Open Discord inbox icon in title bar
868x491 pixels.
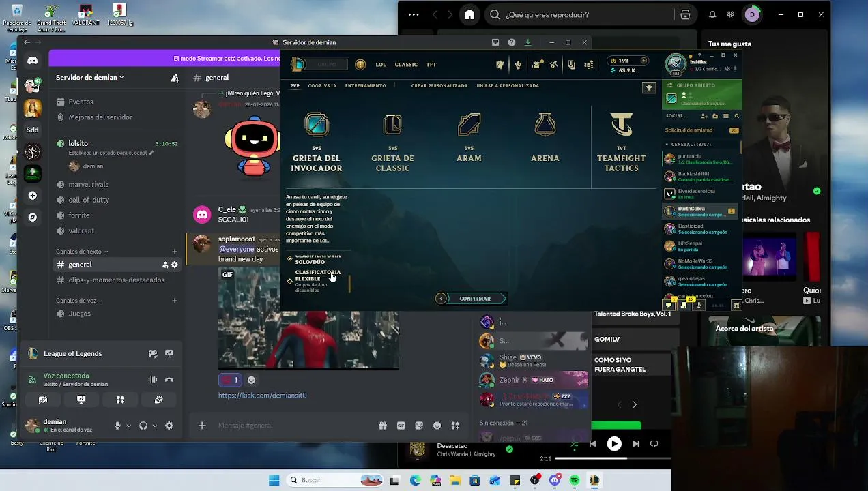[x=495, y=42]
